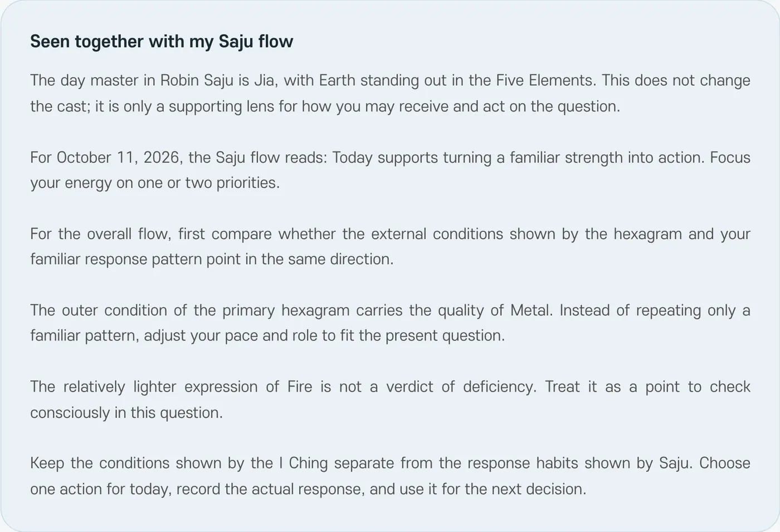
Task: Click the paragraph beginning 'For the overall flow'
Action: point(390,246)
